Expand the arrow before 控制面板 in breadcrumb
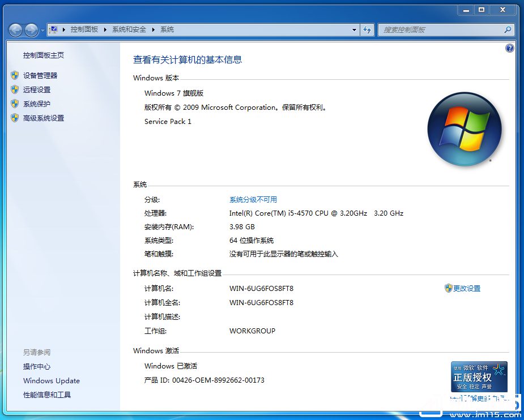524x420 pixels. pyautogui.click(x=63, y=29)
